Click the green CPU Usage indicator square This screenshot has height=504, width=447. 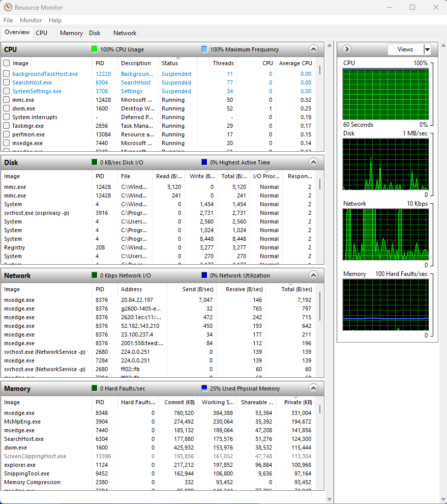(95, 49)
